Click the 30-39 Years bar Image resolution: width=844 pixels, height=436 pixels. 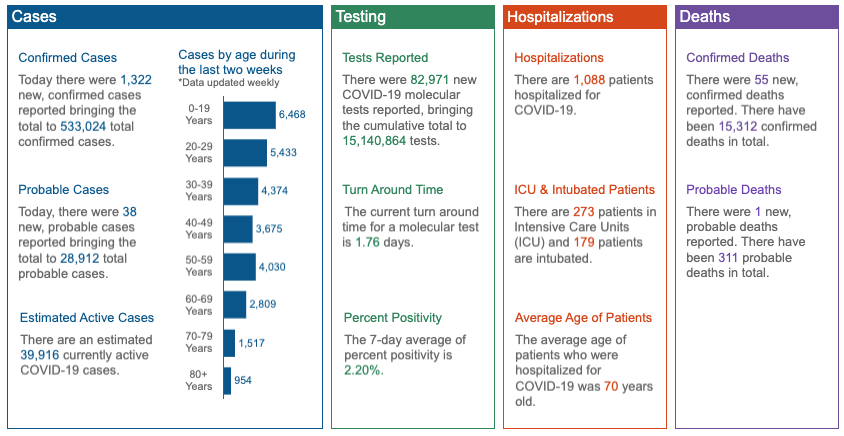[x=241, y=191]
